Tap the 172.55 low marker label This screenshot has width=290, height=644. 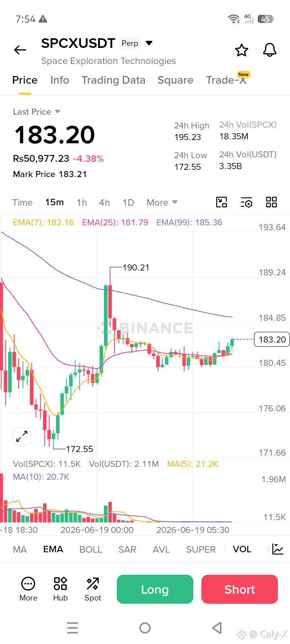tap(79, 449)
